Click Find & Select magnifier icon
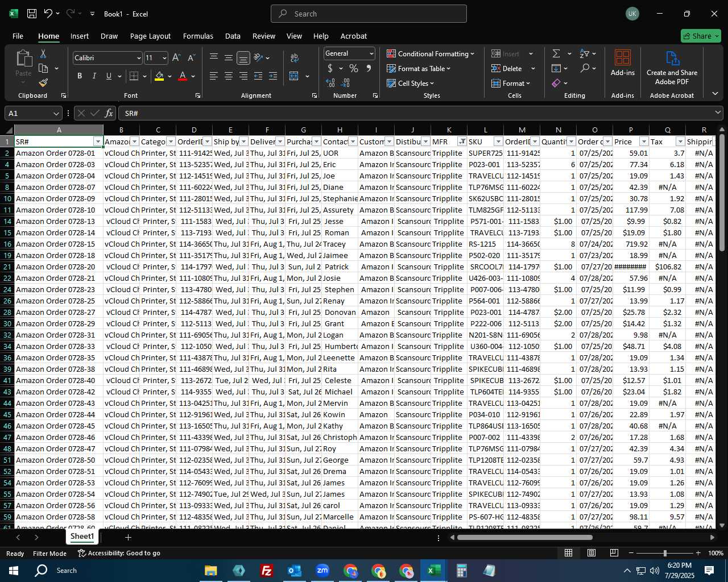The image size is (728, 582). point(585,68)
